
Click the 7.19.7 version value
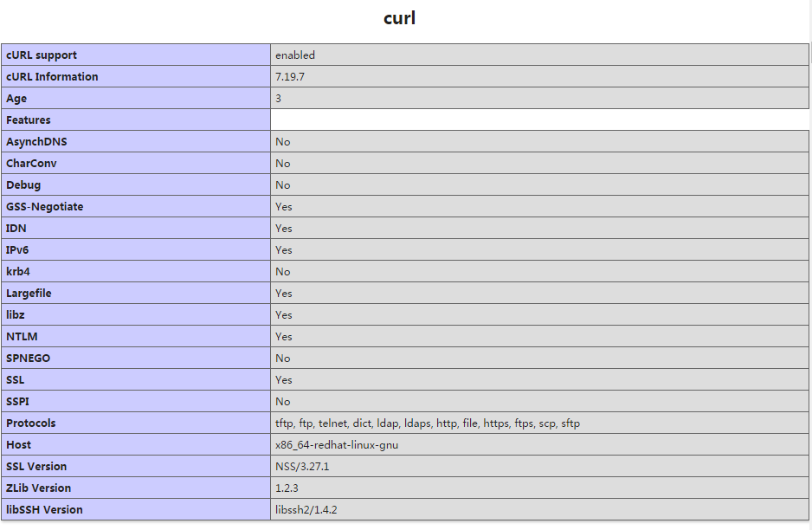point(289,77)
